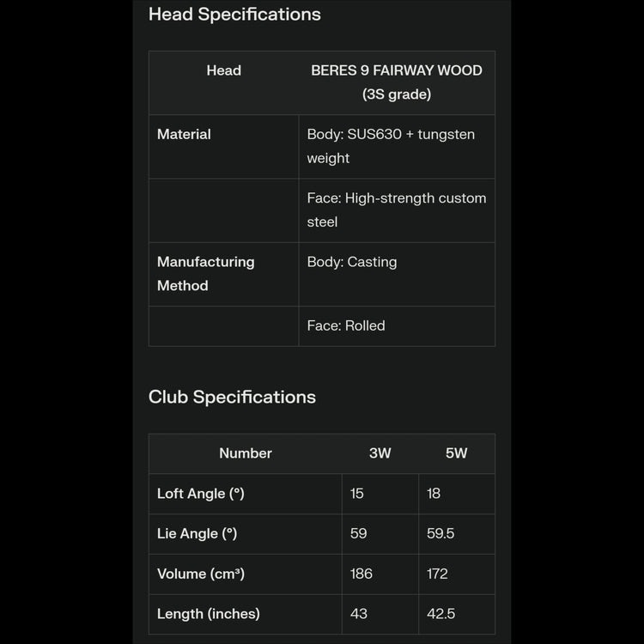The height and width of the screenshot is (644, 644).
Task: Select the Number column header
Action: tap(245, 453)
